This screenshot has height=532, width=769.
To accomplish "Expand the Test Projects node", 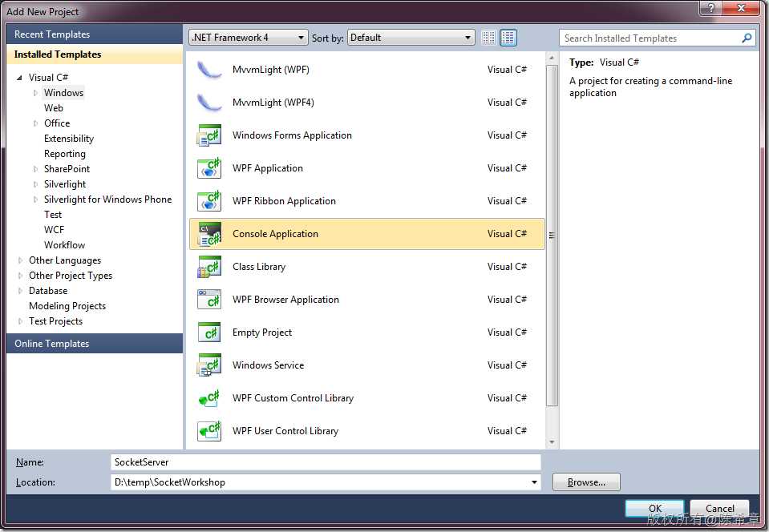I will (x=20, y=321).
